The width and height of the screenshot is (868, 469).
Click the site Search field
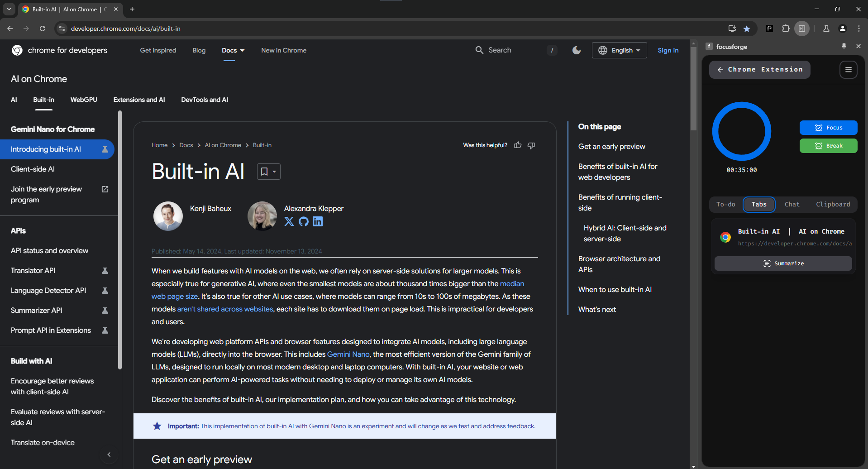pyautogui.click(x=516, y=50)
